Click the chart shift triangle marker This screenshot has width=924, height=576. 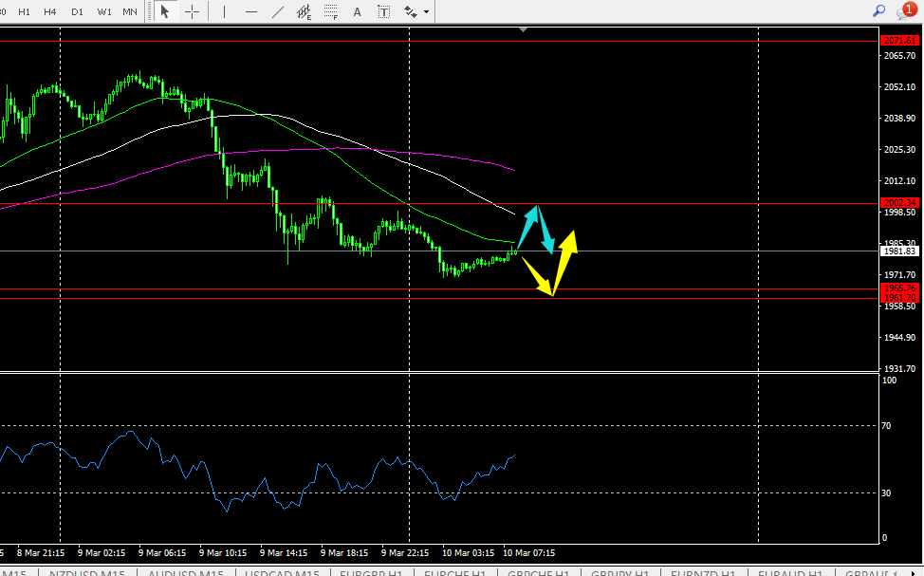524,30
